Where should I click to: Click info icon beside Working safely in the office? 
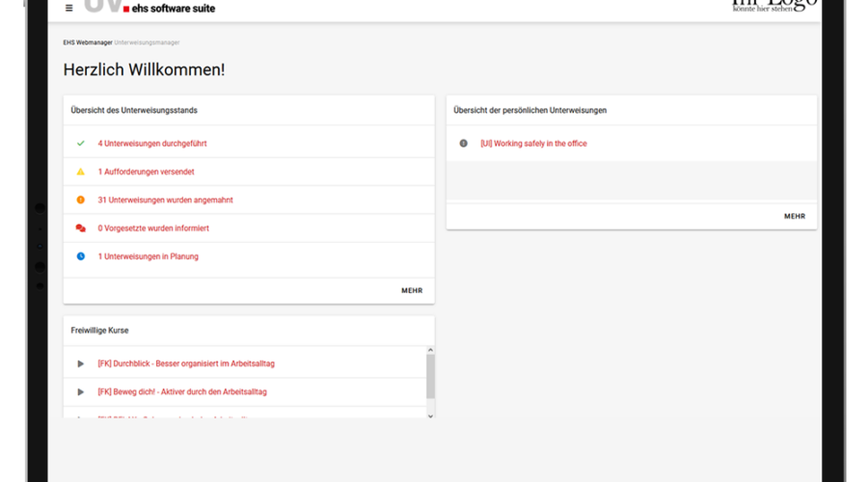tap(463, 144)
